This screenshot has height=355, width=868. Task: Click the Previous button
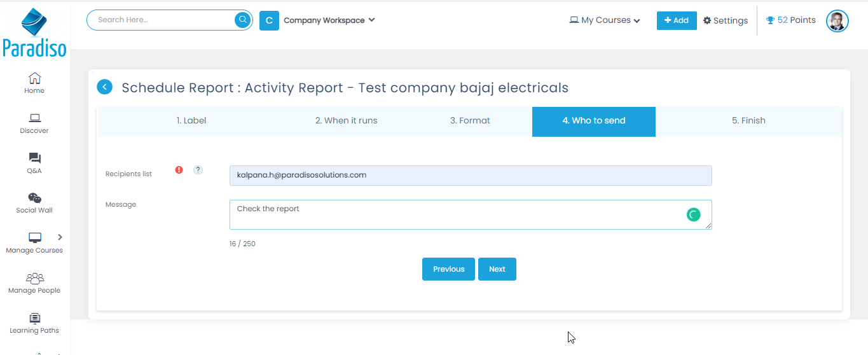coord(448,269)
